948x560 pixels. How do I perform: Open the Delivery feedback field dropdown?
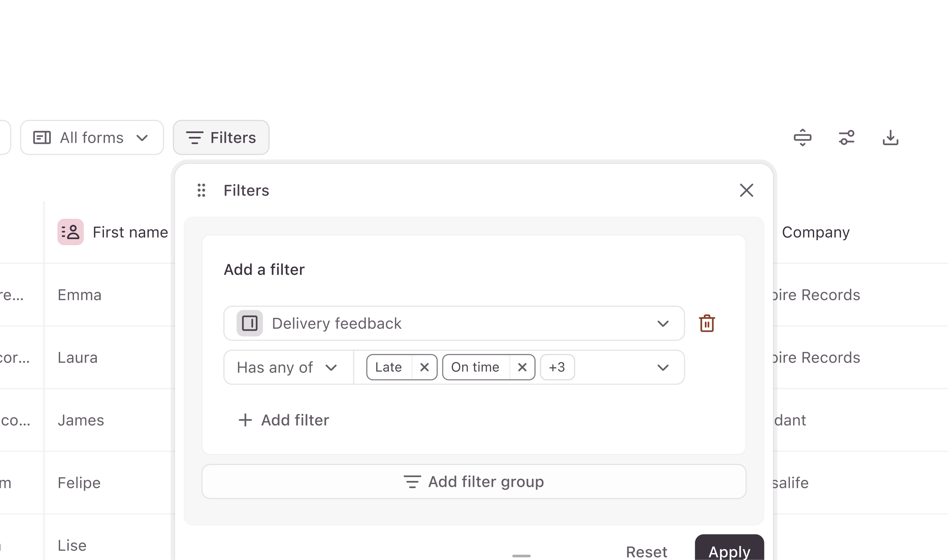coord(454,324)
